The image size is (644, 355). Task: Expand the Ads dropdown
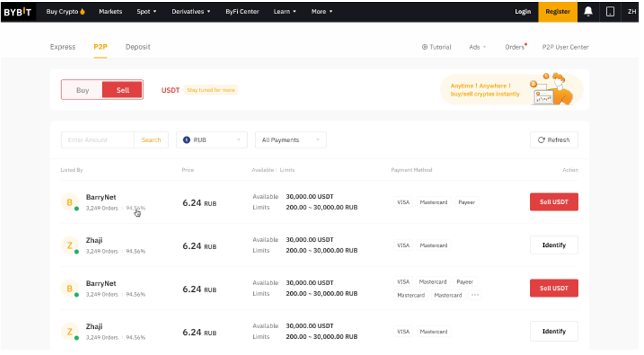(477, 47)
